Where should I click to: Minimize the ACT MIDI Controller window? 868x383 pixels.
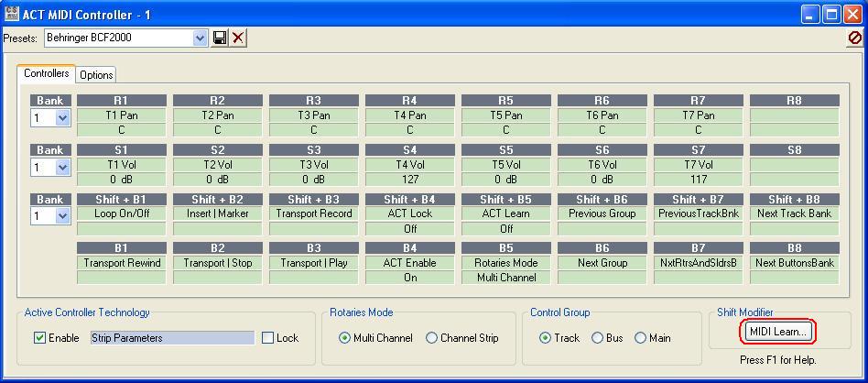(810, 15)
